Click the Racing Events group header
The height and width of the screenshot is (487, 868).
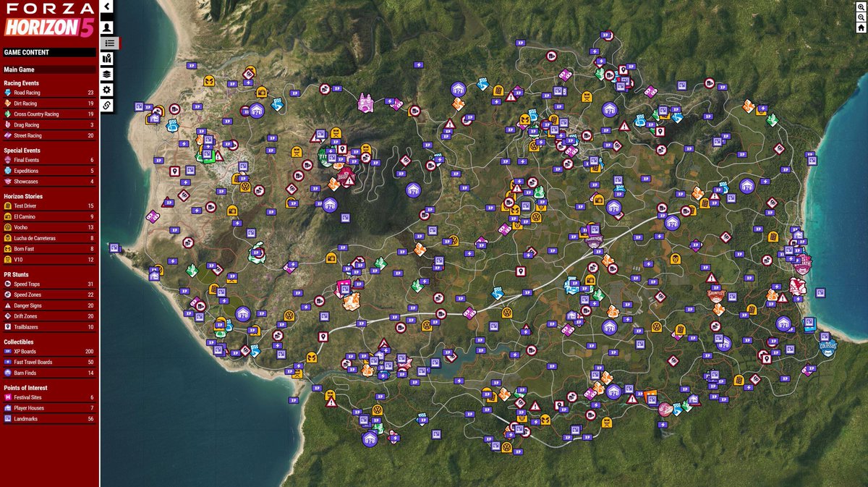(21, 83)
